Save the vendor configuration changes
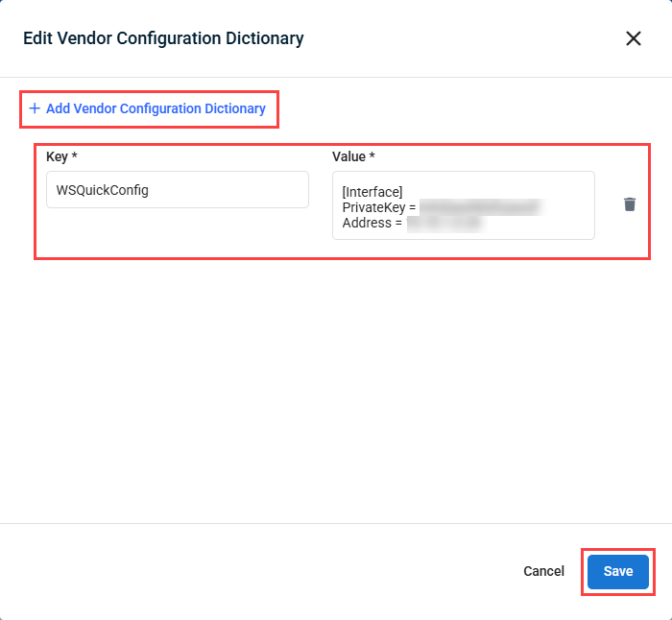Screen dimensions: 672x620 pyautogui.click(x=618, y=571)
